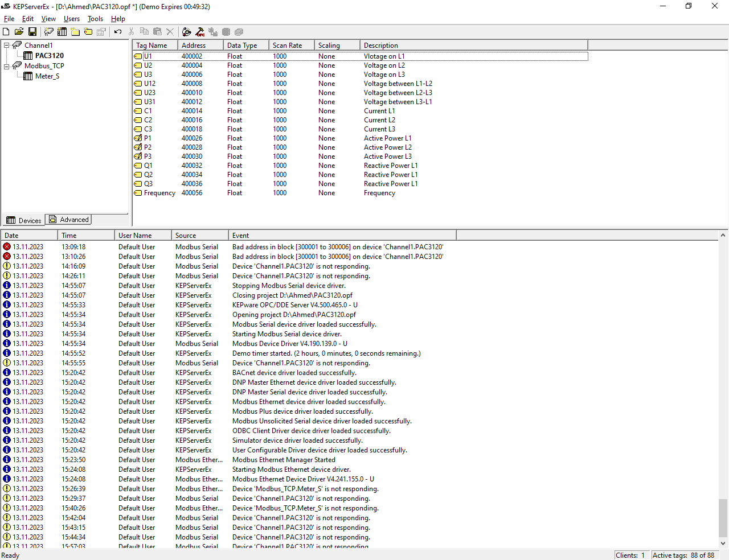Click the Copy toolbar icon
The width and height of the screenshot is (729, 560).
144,32
